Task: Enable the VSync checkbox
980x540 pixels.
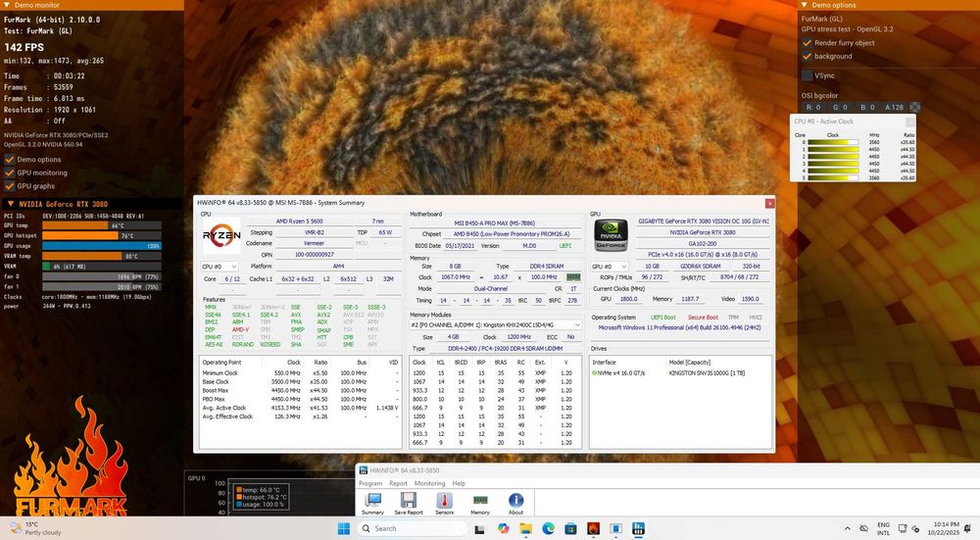Action: coord(807,75)
